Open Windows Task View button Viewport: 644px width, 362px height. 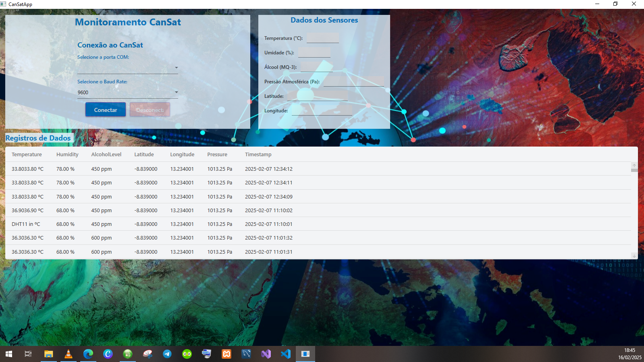28,354
